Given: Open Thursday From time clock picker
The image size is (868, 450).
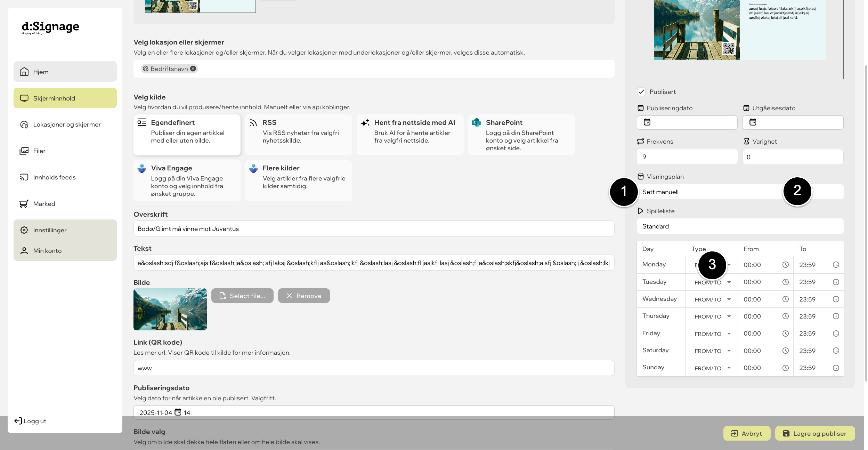Looking at the screenshot, I should pyautogui.click(x=785, y=316).
